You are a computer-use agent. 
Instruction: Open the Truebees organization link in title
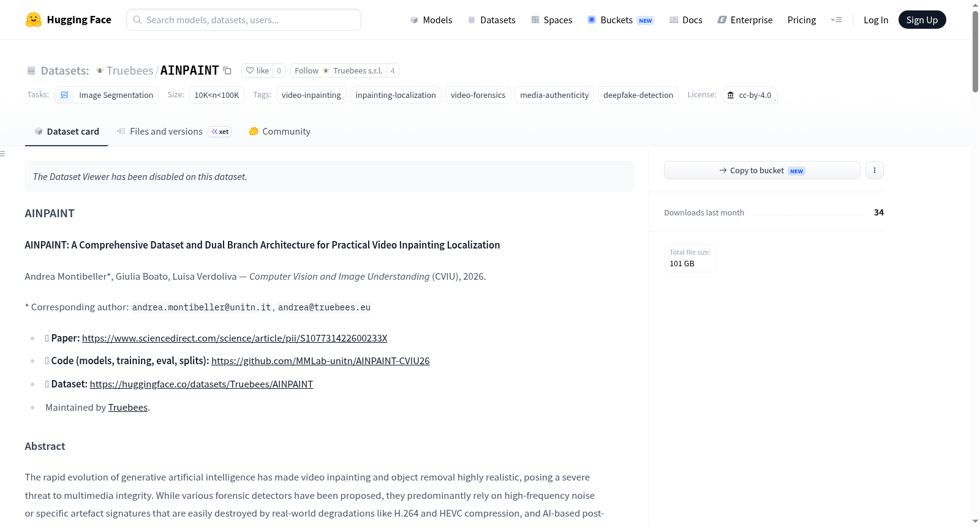point(130,70)
